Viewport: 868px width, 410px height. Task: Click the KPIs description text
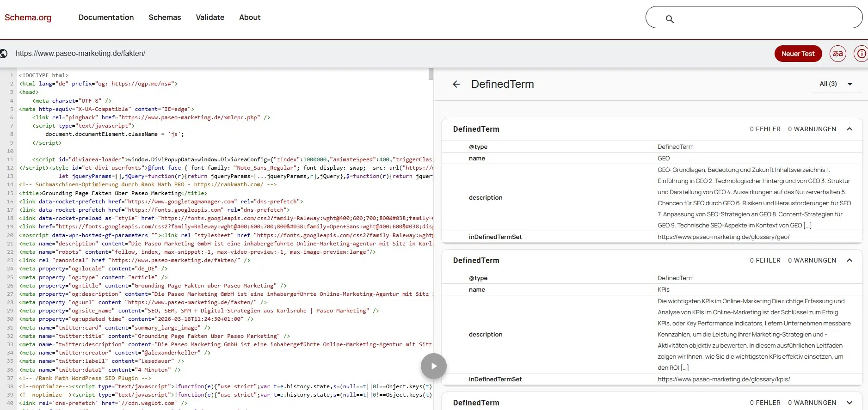point(754,334)
